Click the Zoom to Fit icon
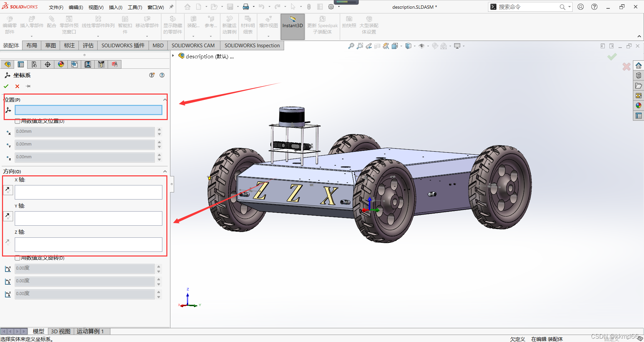 coord(351,46)
